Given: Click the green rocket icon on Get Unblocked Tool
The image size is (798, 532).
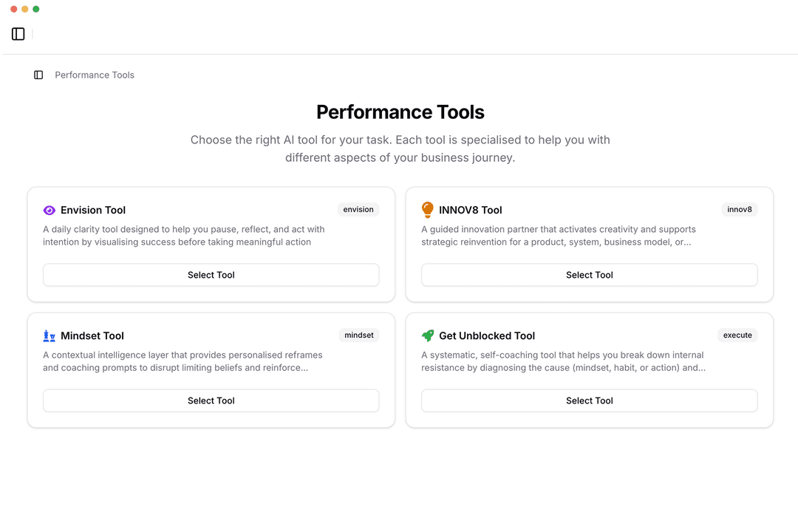Looking at the screenshot, I should coord(426,335).
